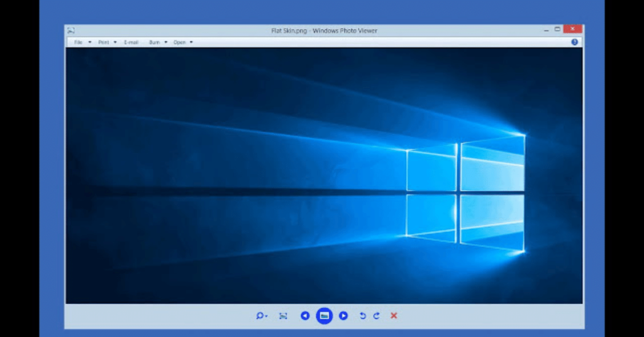This screenshot has height=337, width=644.
Task: Rotate image counterclockwise
Action: (x=363, y=316)
